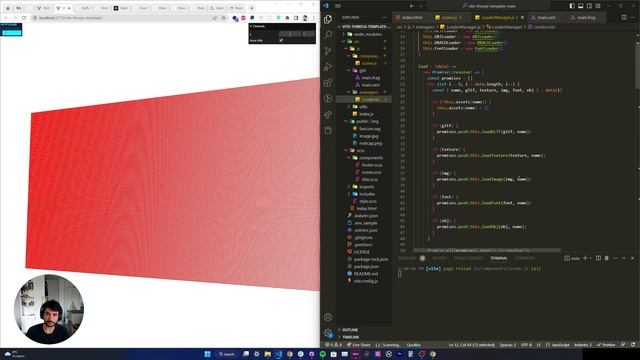This screenshot has width=640, height=360.
Task: Collapse the Controls panel header
Action: click(x=282, y=26)
